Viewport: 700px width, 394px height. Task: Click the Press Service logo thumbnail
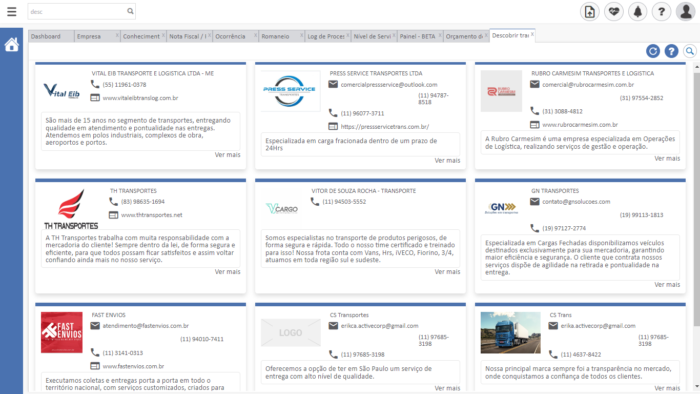[x=290, y=91]
